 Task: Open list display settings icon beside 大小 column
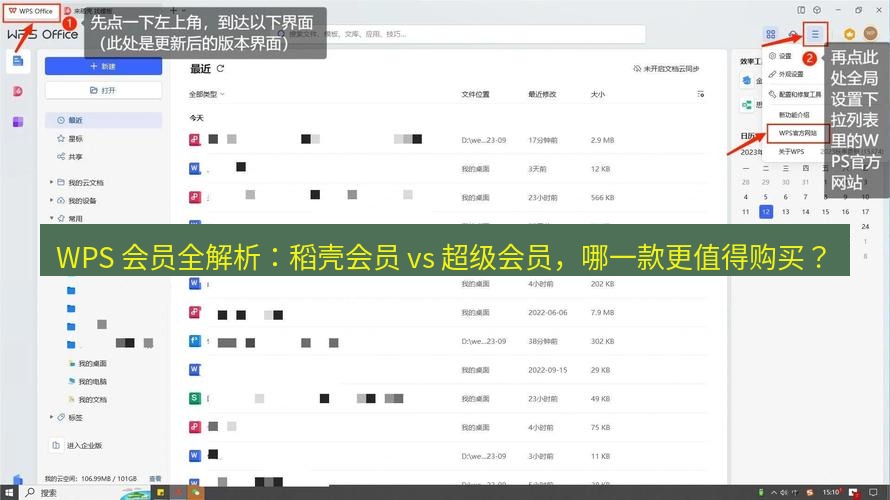coord(700,94)
